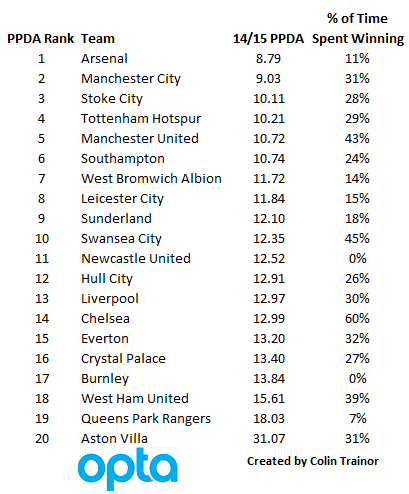Select the Tottenham Hotspur row name
This screenshot has width=409, height=494.
click(x=141, y=119)
